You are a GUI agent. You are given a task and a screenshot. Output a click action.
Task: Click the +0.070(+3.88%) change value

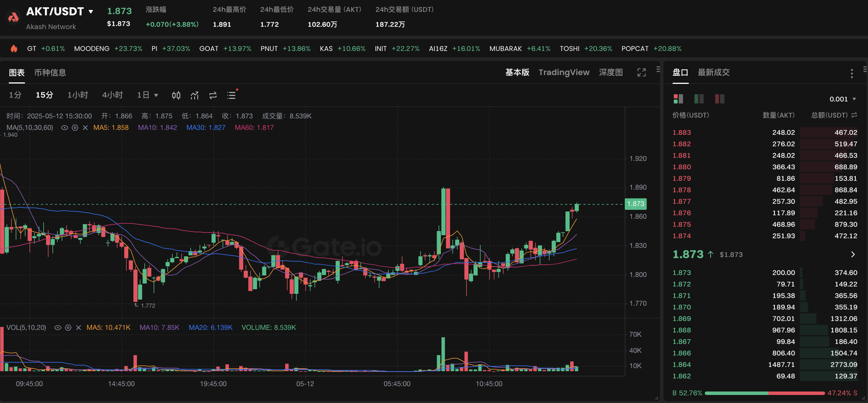172,25
